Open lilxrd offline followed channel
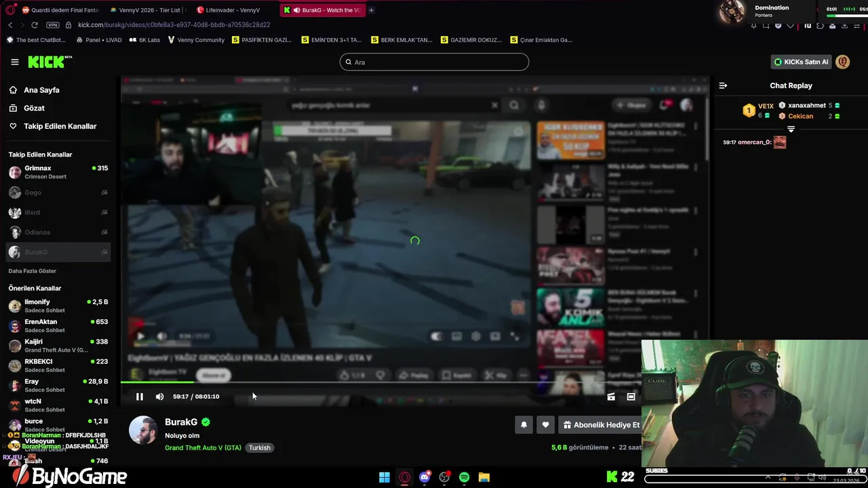Viewport: 868px width, 488px height. 58,212
